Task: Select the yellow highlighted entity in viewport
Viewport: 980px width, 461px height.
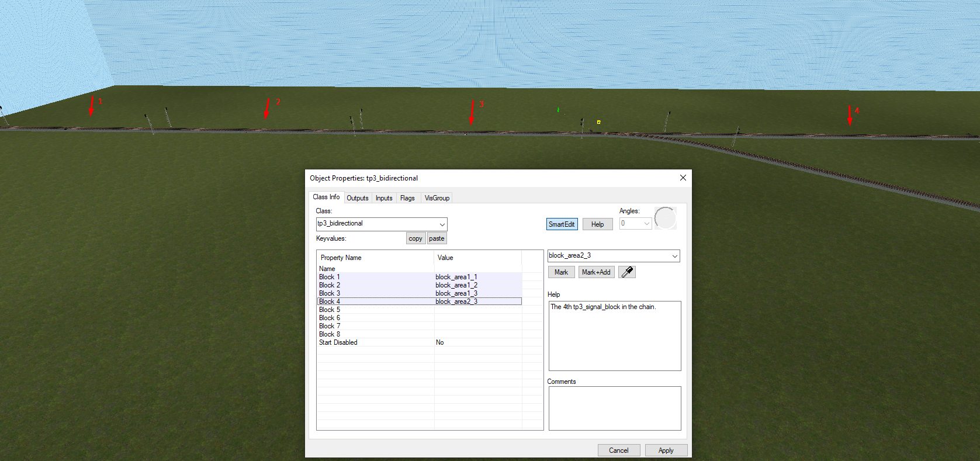Action: (x=599, y=122)
